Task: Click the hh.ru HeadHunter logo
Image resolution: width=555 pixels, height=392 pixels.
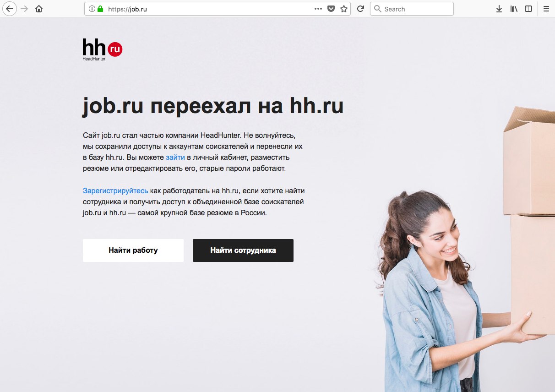Action: (x=103, y=49)
